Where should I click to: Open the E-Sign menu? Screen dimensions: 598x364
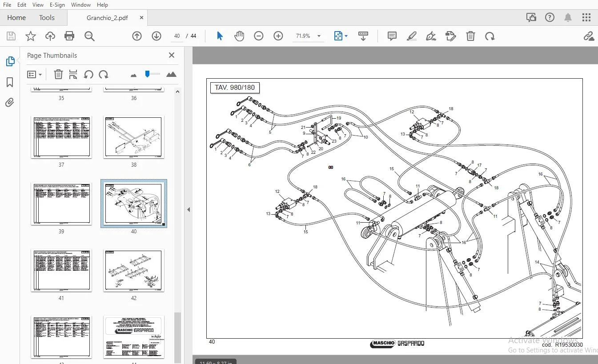[x=57, y=5]
